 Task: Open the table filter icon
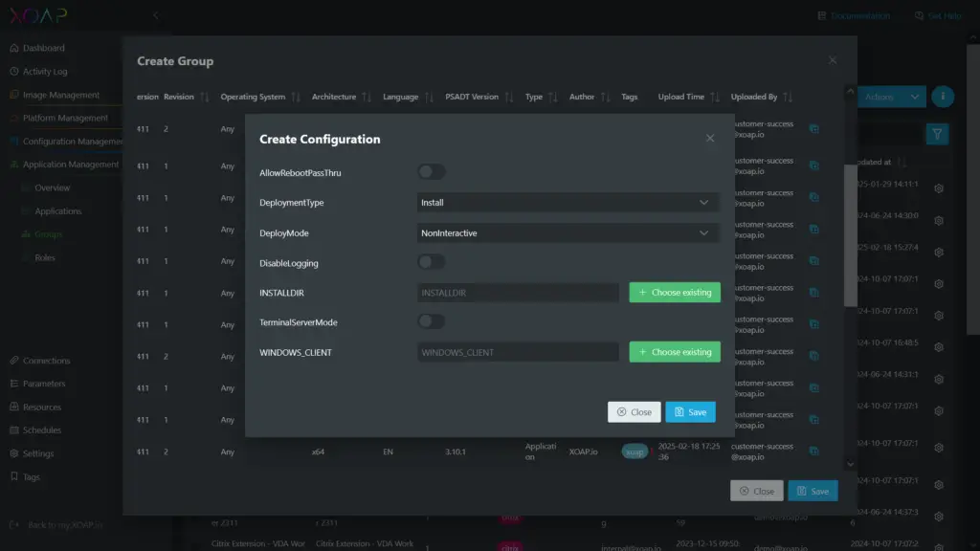coord(937,134)
